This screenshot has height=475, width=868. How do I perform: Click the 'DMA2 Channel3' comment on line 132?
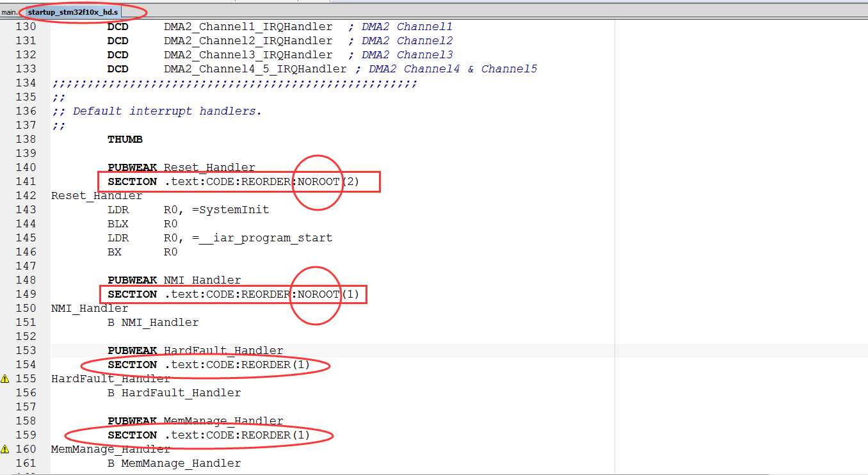pos(407,55)
